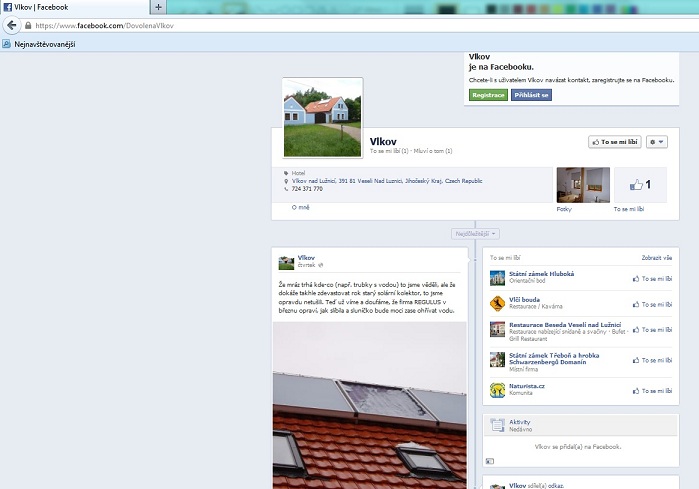
Task: Click the Restaurace Beseda building icon
Action: pyautogui.click(x=497, y=329)
